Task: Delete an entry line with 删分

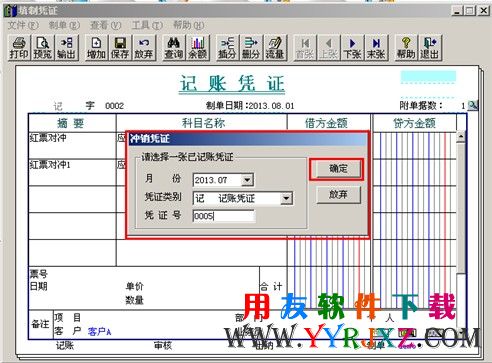Action: tap(251, 48)
